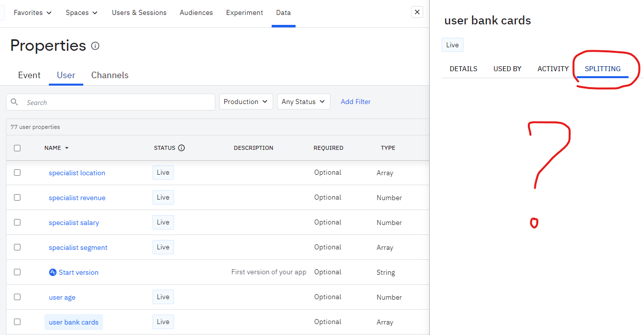644x335 pixels.
Task: Open the Production environment dropdown
Action: pos(246,102)
